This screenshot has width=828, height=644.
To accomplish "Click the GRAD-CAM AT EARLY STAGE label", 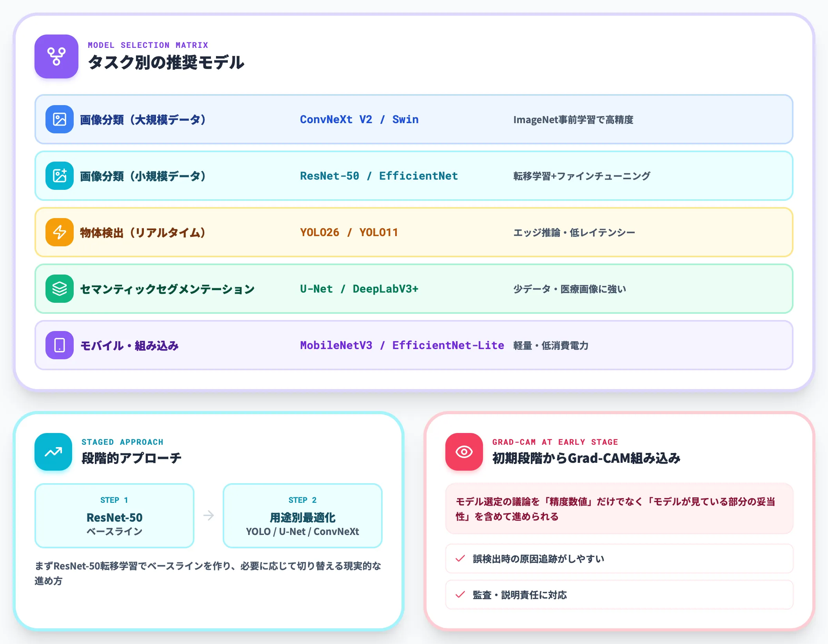I will pos(555,442).
